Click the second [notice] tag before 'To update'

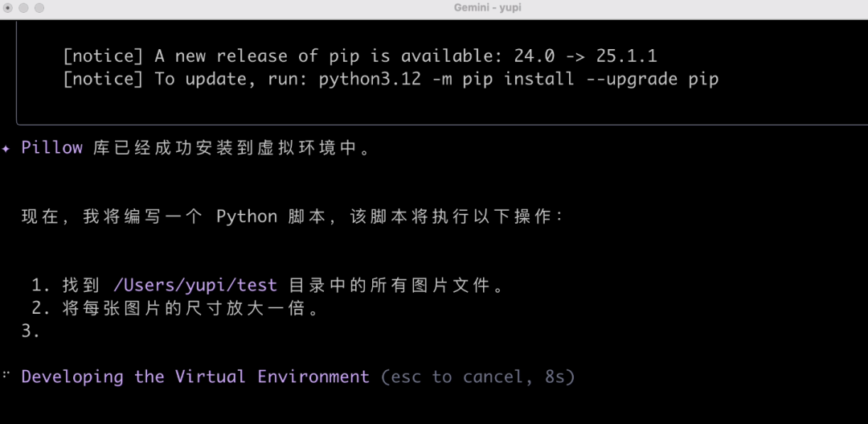[103, 79]
